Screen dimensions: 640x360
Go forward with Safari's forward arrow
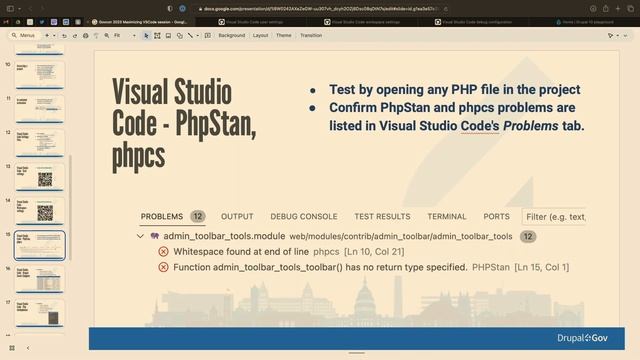pos(42,9)
